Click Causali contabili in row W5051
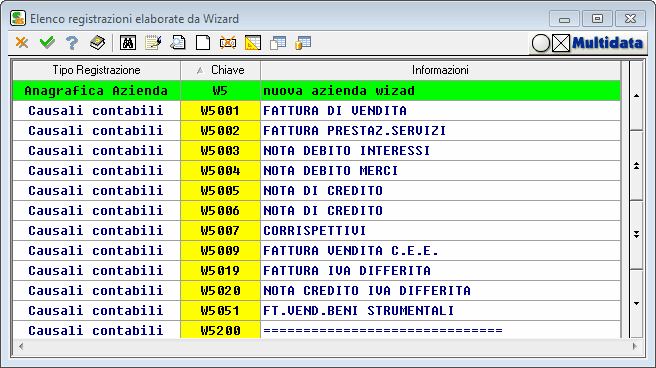This screenshot has width=656, height=368. point(96,311)
